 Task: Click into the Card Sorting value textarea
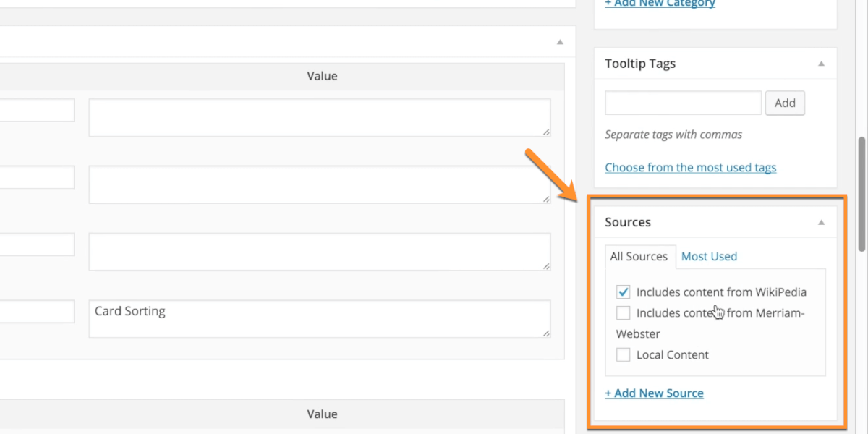318,319
